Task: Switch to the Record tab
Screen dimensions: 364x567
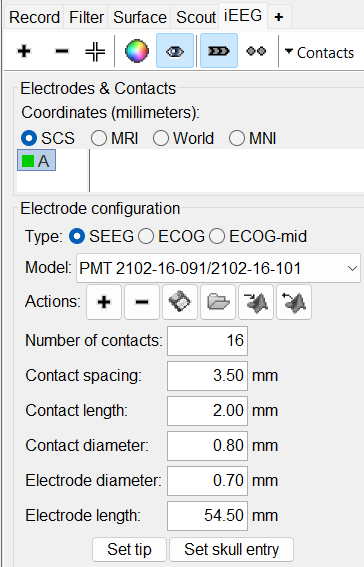Action: coord(34,17)
